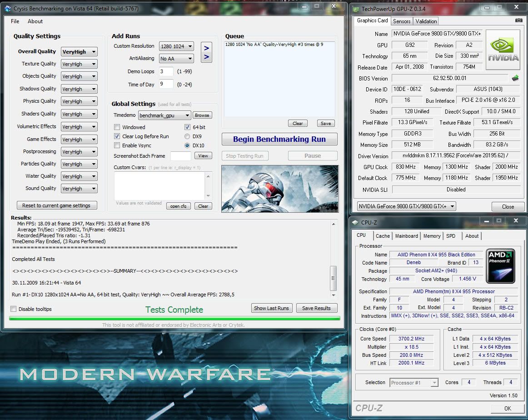Switch to CPU-Z Memory tab

point(432,236)
